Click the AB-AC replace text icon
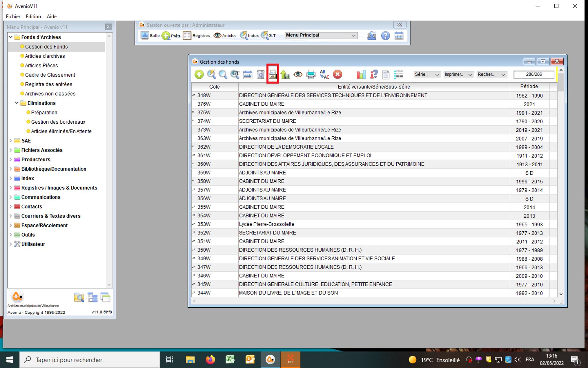 [324, 74]
